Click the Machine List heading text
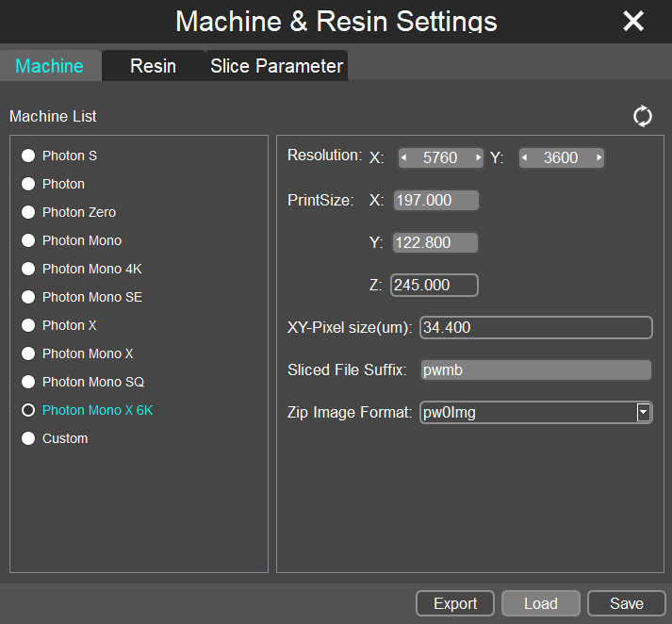 click(53, 116)
